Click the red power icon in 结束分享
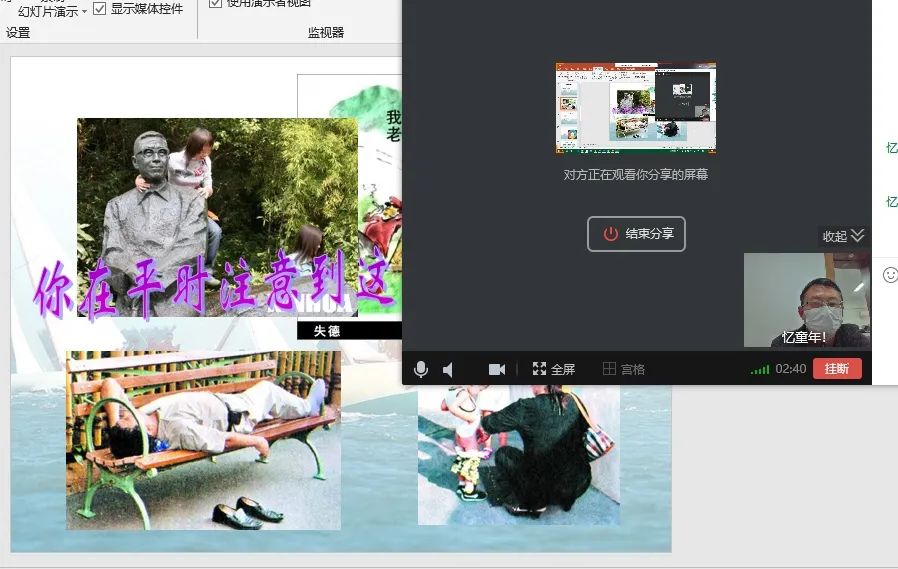This screenshot has width=898, height=569. [x=610, y=234]
